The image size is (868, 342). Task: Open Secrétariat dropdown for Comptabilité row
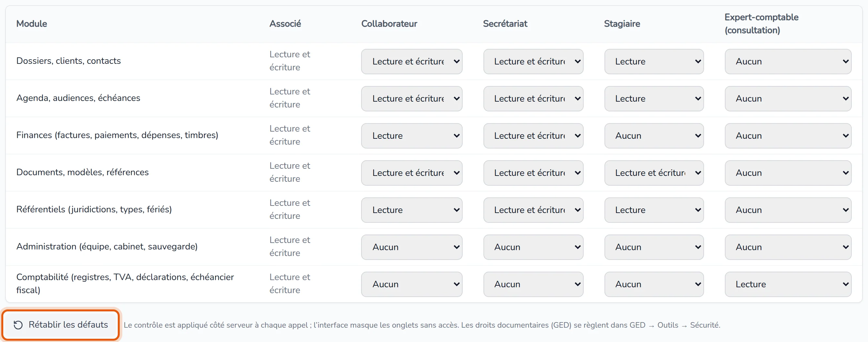(533, 284)
